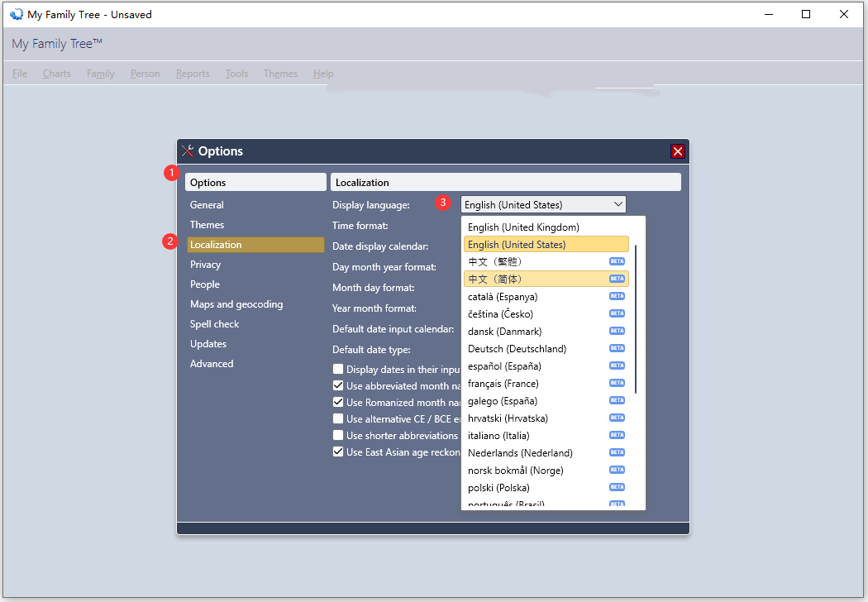Open the Reports menu
Screen dimensions: 868x602
click(x=193, y=74)
